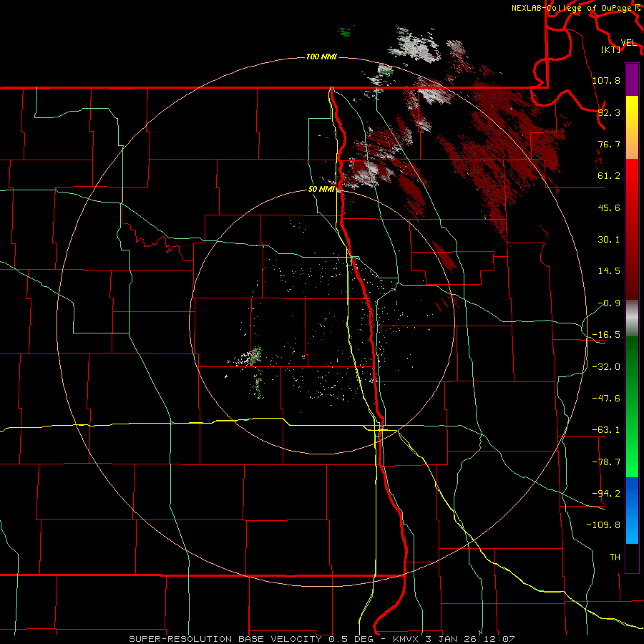
Task: Select the 61.2 scale value
Action: [x=609, y=176]
